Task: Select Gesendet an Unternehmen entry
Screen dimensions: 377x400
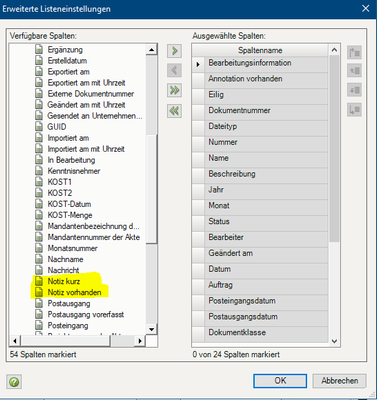Action: click(95, 116)
